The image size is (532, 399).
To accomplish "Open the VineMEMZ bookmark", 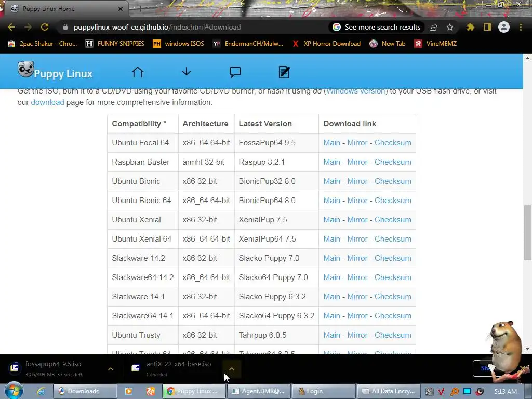I will pyautogui.click(x=436, y=44).
